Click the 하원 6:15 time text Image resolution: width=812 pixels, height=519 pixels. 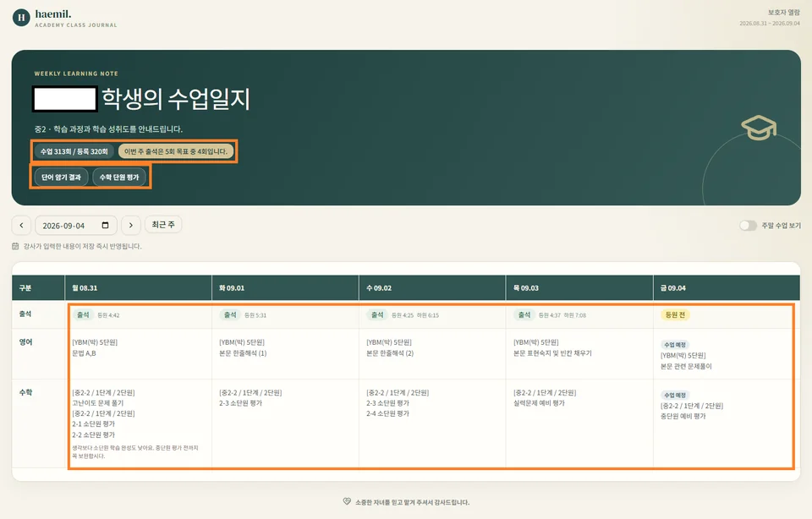click(428, 315)
